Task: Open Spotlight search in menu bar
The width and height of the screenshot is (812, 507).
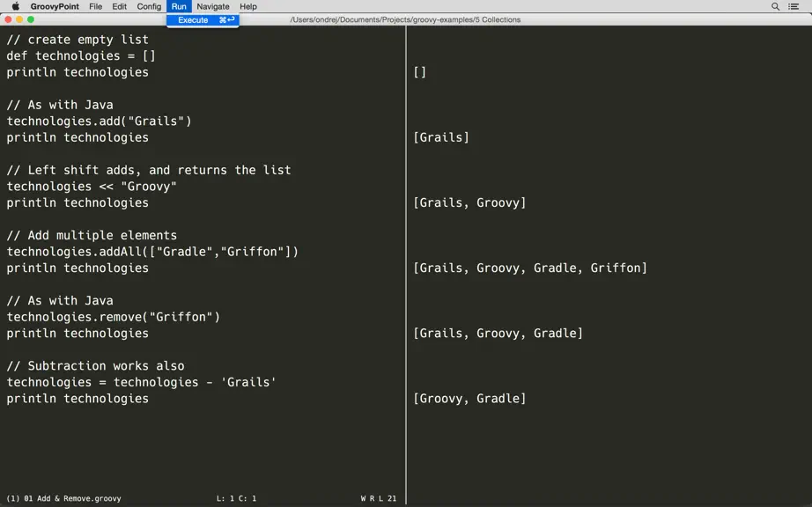Action: pyautogui.click(x=775, y=6)
